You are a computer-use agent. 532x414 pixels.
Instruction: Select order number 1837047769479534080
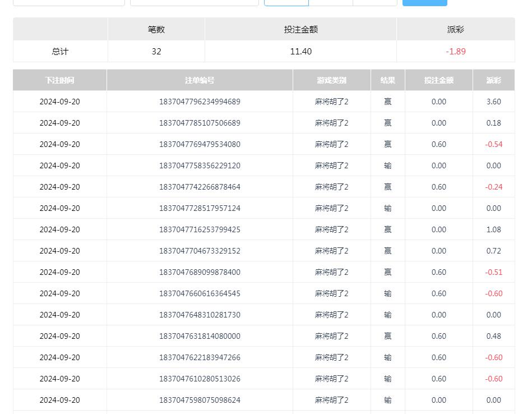tap(200, 144)
